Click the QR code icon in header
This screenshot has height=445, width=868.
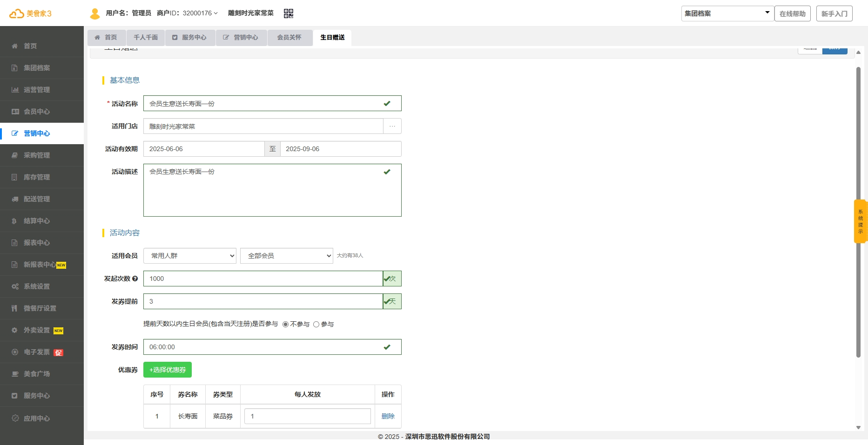click(289, 13)
